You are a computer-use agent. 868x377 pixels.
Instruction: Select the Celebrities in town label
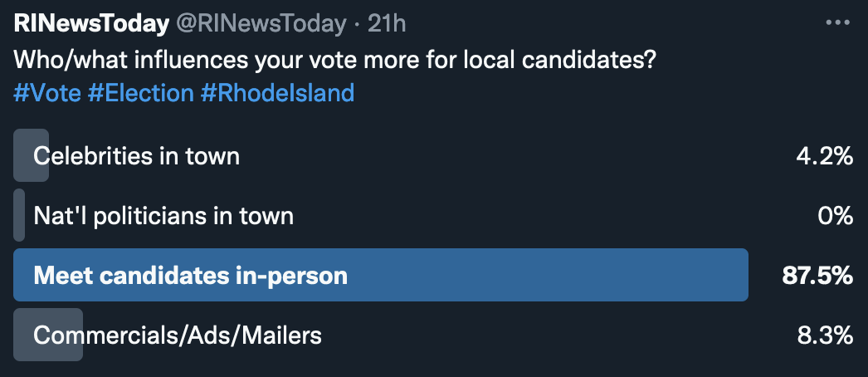[137, 155]
